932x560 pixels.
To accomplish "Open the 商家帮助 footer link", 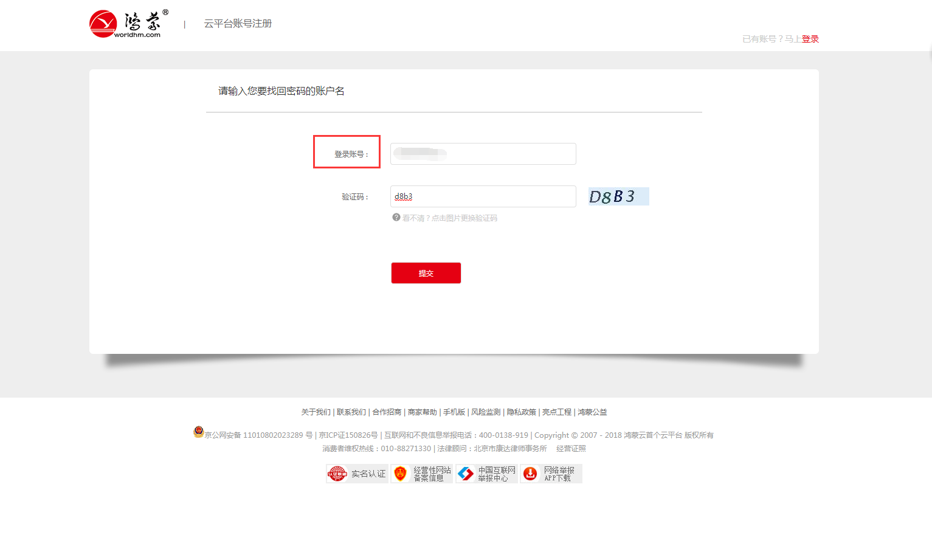I will point(423,412).
